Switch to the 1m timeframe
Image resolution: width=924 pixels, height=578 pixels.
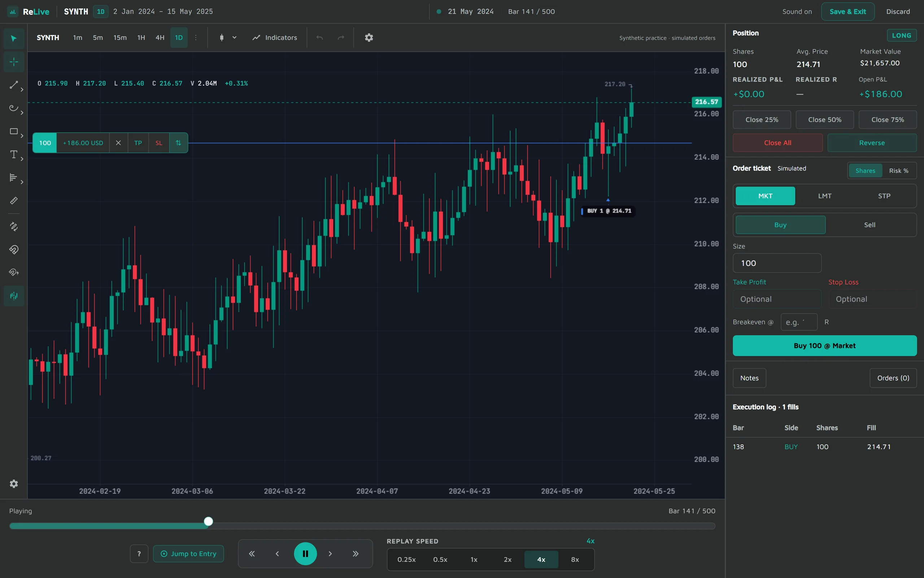[78, 38]
